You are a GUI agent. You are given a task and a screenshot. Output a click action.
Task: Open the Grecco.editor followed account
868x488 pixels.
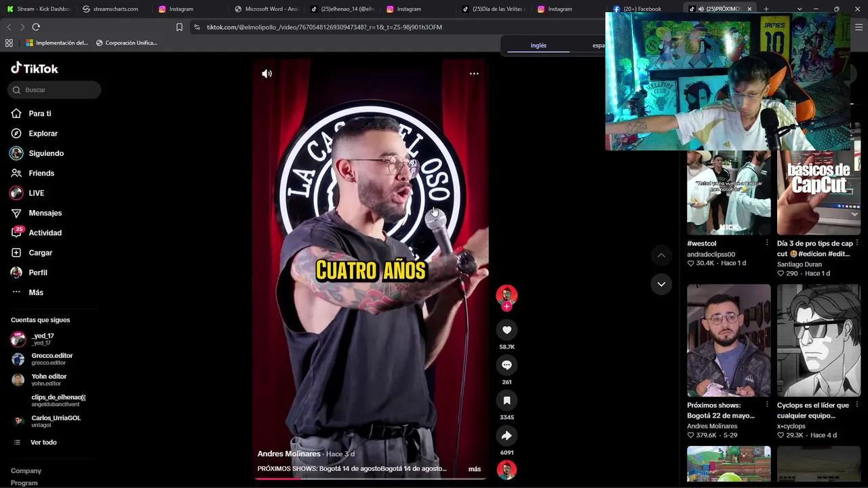(x=52, y=359)
